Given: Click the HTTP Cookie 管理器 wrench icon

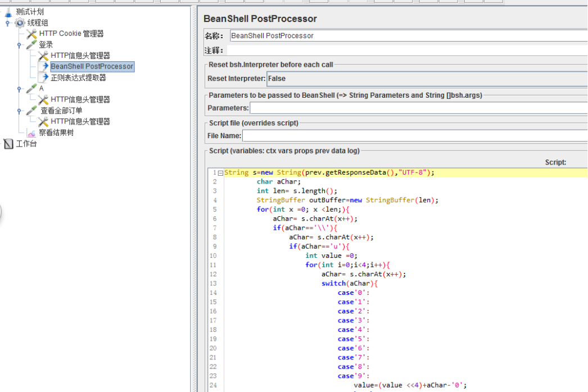Looking at the screenshot, I should point(31,34).
